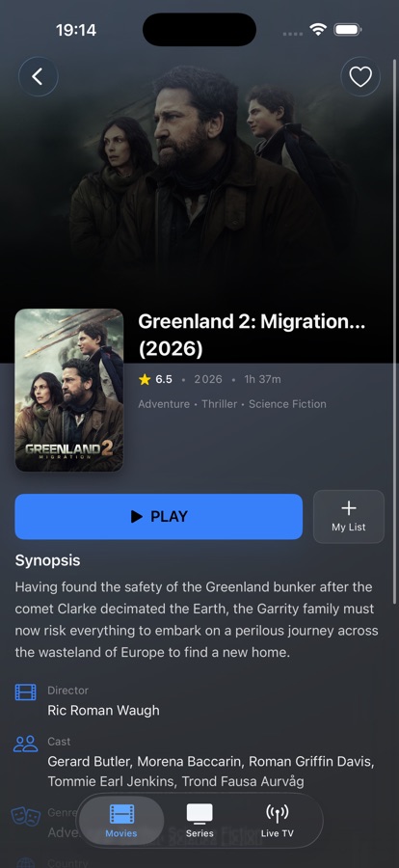Tap the Adventure Thriller Science Fiction genres

[x=232, y=404]
